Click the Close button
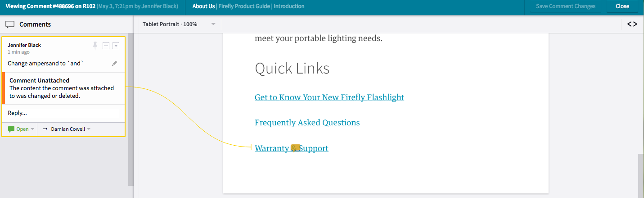The height and width of the screenshot is (198, 644). pos(622,6)
